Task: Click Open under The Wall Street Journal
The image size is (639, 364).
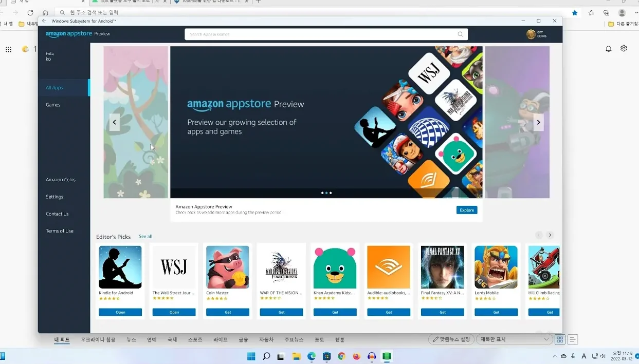Action: [174, 312]
